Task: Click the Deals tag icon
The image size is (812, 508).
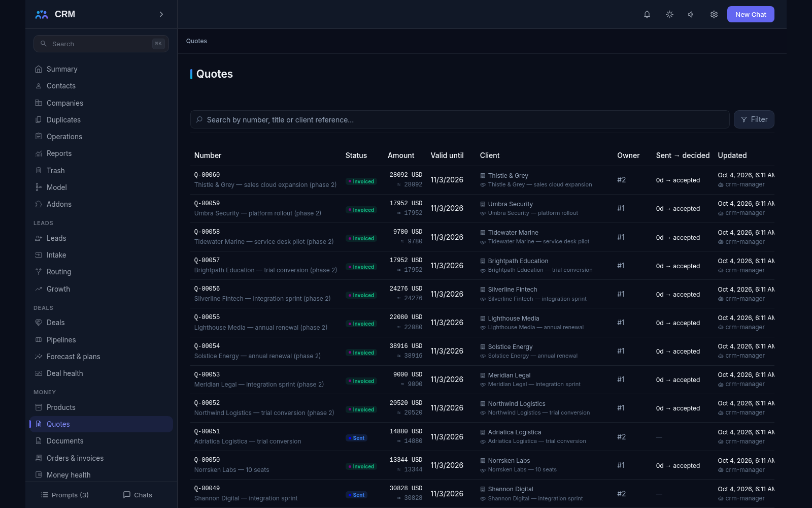Action: (x=39, y=323)
